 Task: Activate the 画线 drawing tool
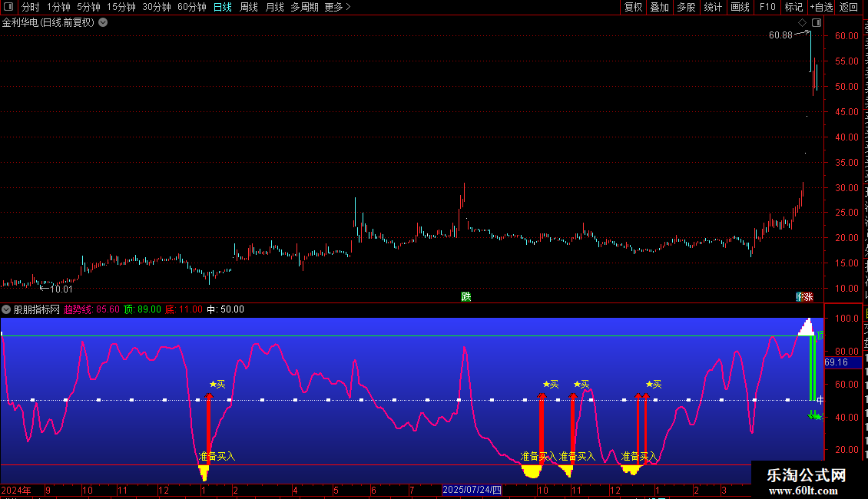740,7
